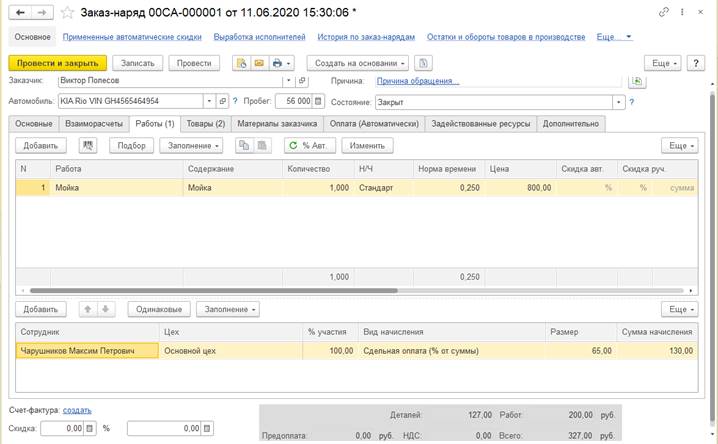This screenshot has width=718, height=444.
Task: Select the Чарушников Максим Петрович cell
Action: click(x=87, y=350)
